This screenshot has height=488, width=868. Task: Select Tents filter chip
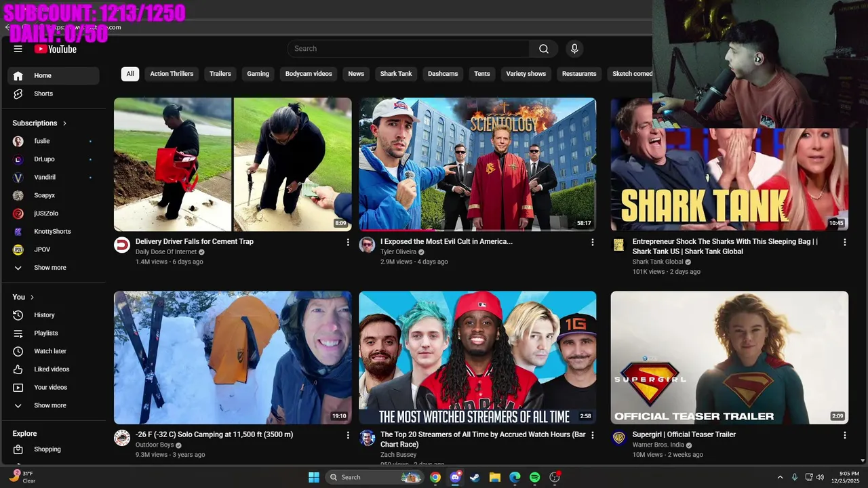pyautogui.click(x=482, y=74)
